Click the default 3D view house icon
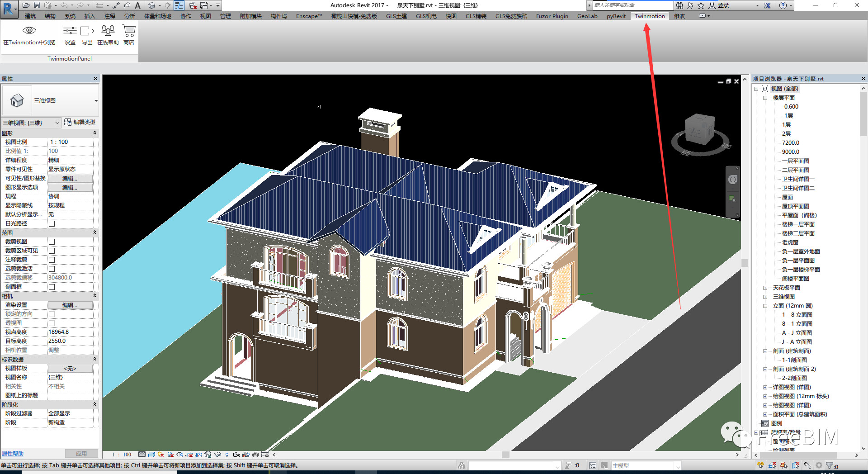This screenshot has height=474, width=868. [x=151, y=5]
